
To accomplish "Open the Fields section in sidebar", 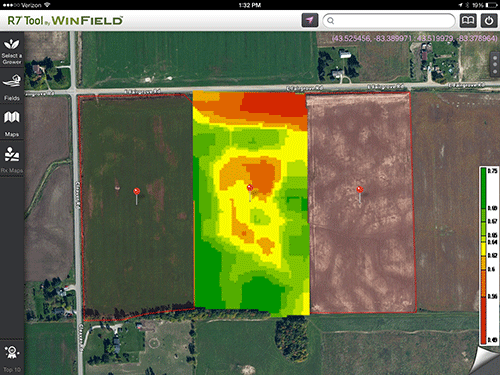I will tap(12, 87).
